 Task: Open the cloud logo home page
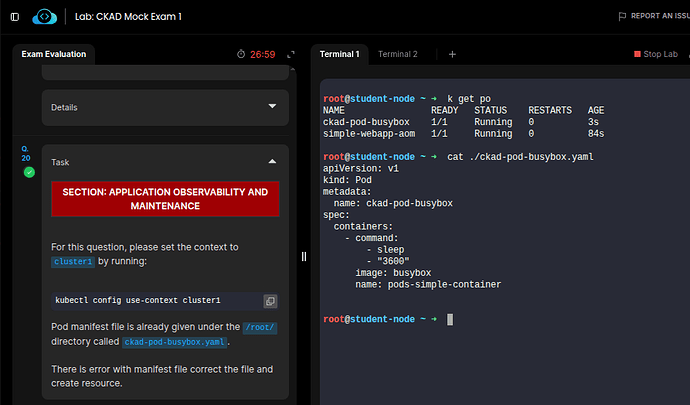pos(44,17)
